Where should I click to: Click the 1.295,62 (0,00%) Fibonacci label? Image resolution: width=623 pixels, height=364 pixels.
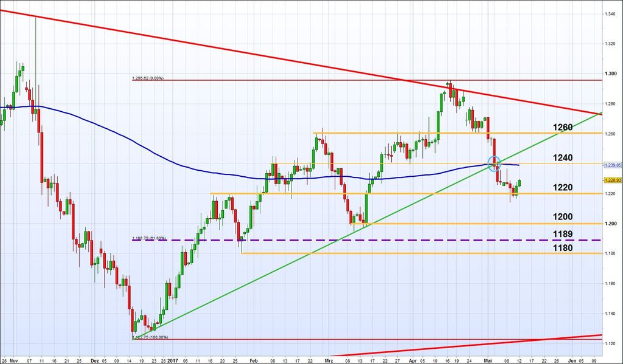(150, 78)
